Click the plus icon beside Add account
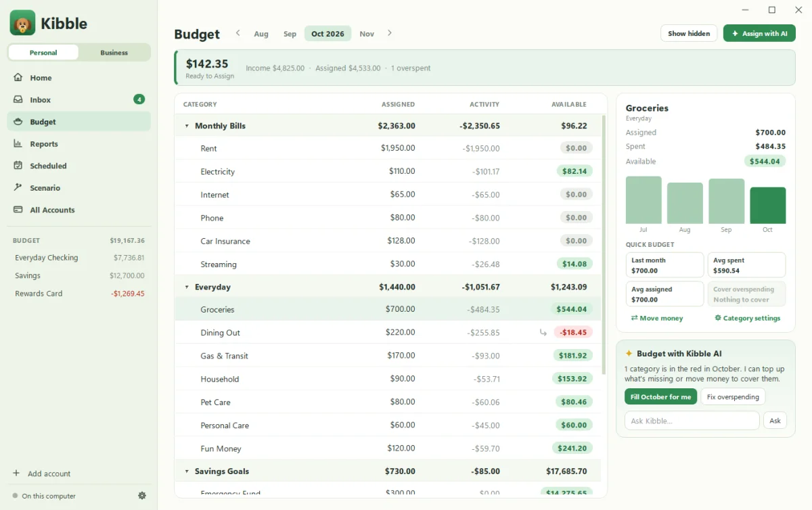812x510 pixels. click(16, 473)
